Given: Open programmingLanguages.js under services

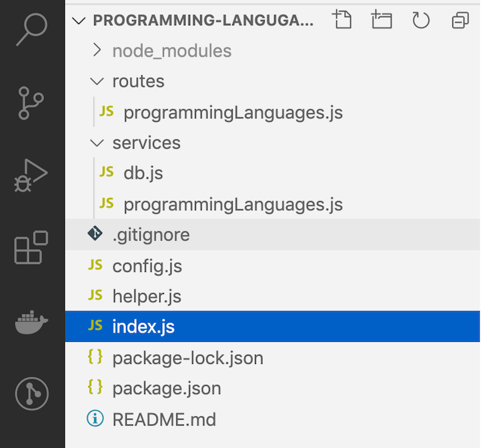Looking at the screenshot, I should pyautogui.click(x=233, y=205).
